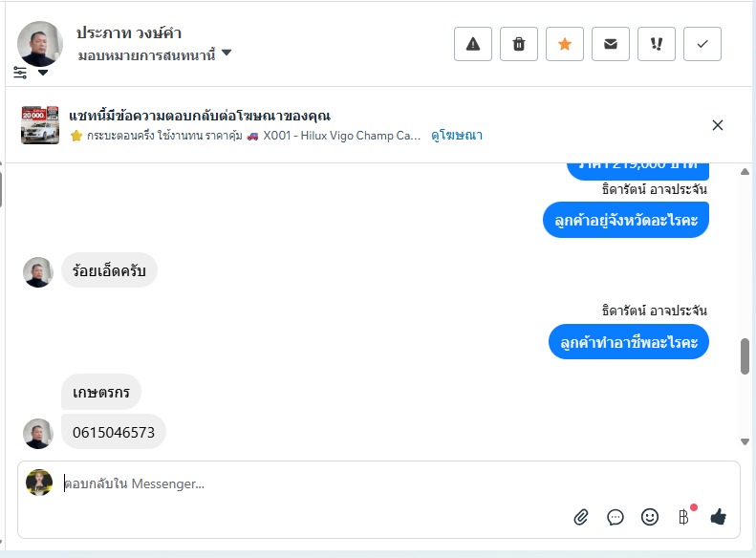Click the double exclamation priority icon
The width and height of the screenshot is (756, 558).
pyautogui.click(x=657, y=44)
